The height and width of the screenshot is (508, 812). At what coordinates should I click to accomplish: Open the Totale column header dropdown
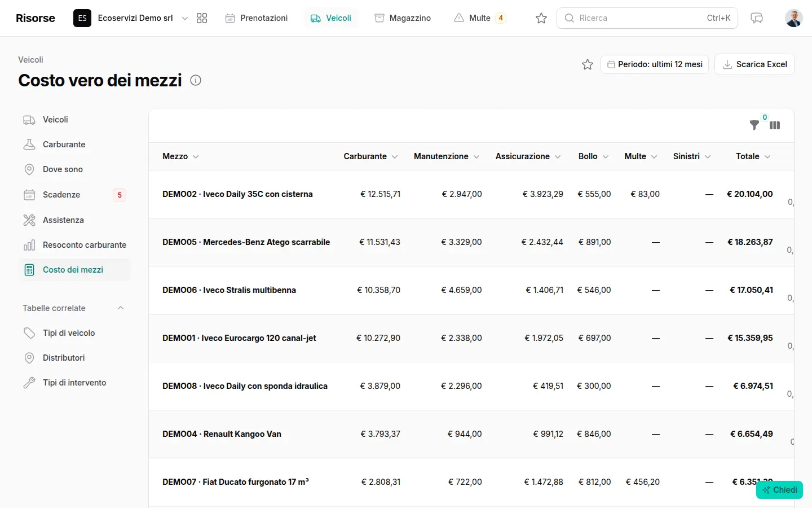pos(753,156)
